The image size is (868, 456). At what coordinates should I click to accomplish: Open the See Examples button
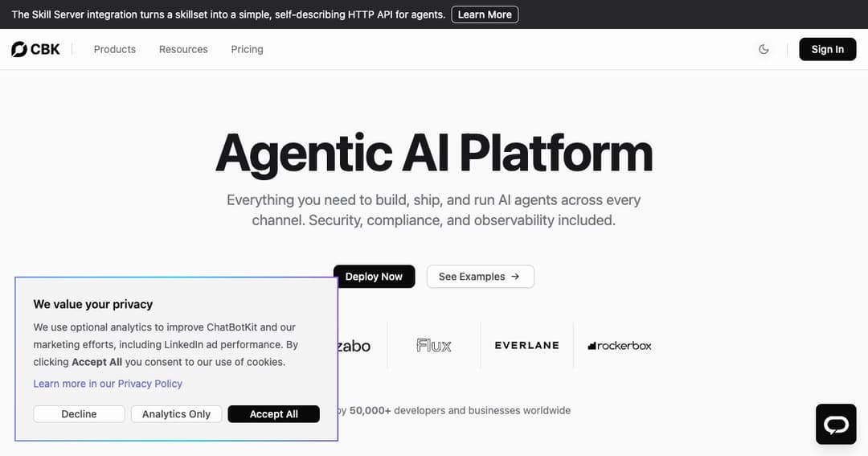pyautogui.click(x=481, y=277)
